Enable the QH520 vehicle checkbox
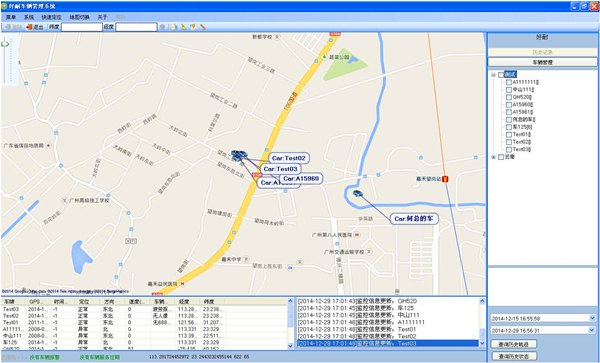This screenshot has height=363, width=600. pyautogui.click(x=509, y=97)
